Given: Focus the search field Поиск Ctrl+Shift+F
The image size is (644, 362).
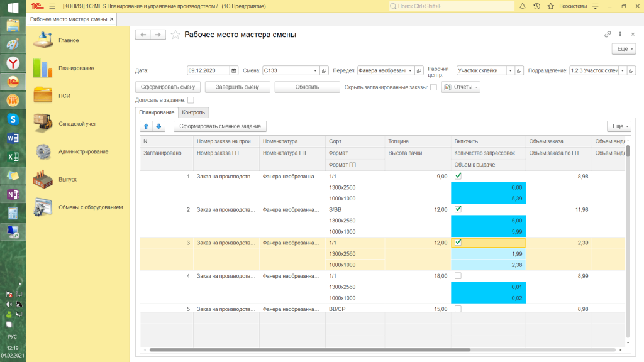Looking at the screenshot, I should [x=452, y=6].
